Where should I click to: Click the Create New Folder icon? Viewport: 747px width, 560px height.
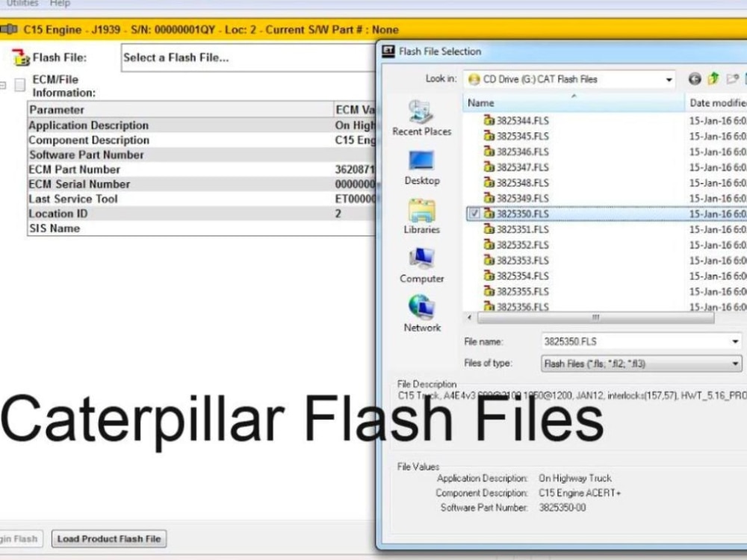[732, 78]
